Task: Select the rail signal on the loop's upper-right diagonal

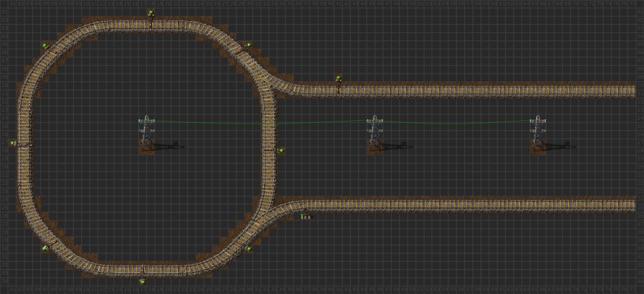Action: point(249,45)
